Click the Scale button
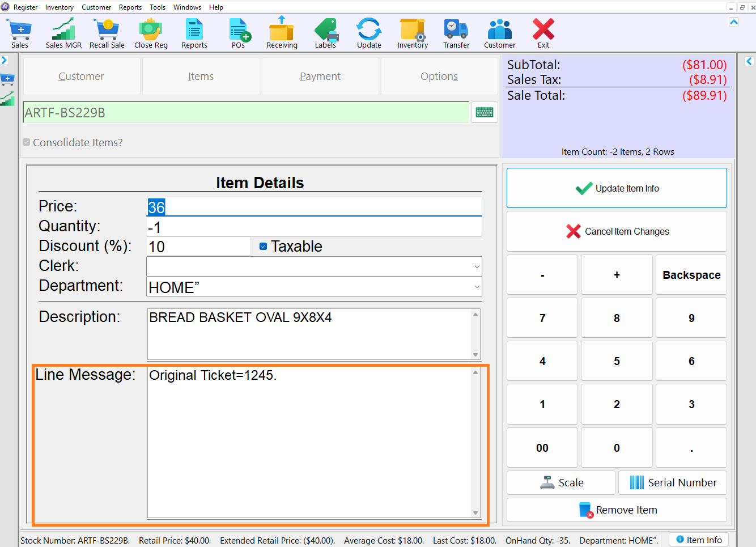This screenshot has width=756, height=547. tap(561, 482)
